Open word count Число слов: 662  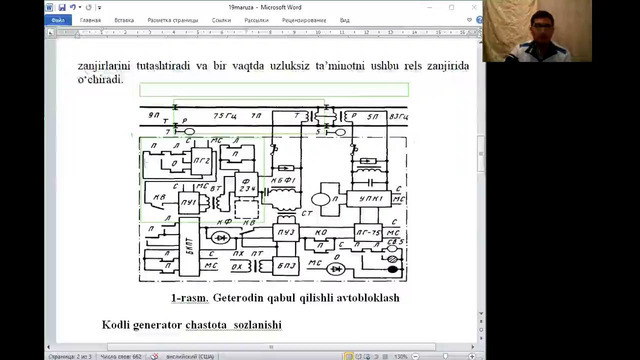tap(121, 356)
